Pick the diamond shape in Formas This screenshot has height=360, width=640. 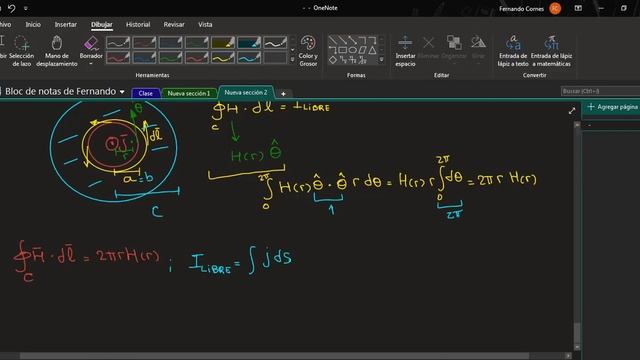point(333,60)
